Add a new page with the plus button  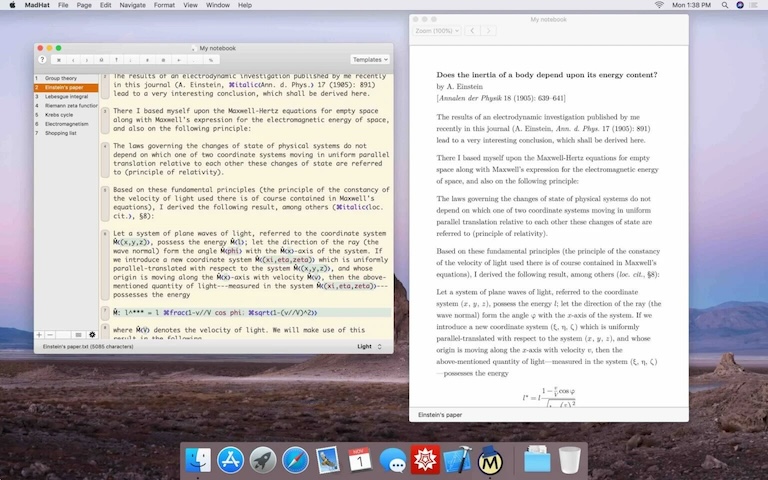(39, 335)
